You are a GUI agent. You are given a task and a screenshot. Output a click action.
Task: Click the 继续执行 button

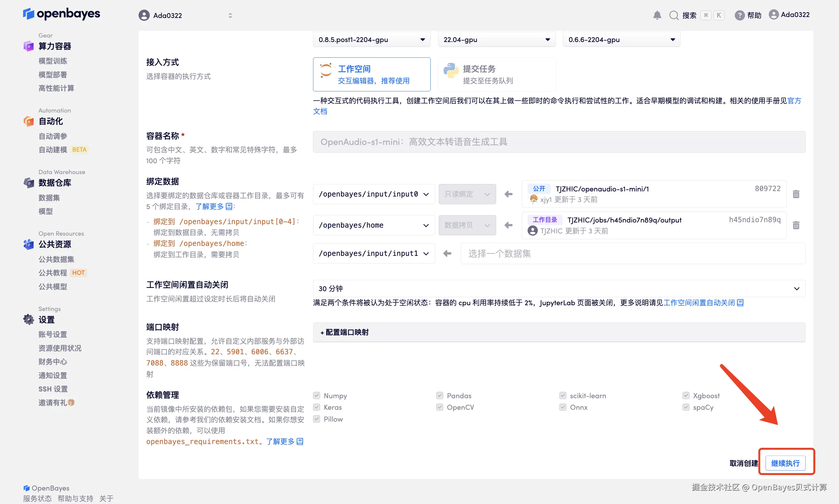[785, 463]
